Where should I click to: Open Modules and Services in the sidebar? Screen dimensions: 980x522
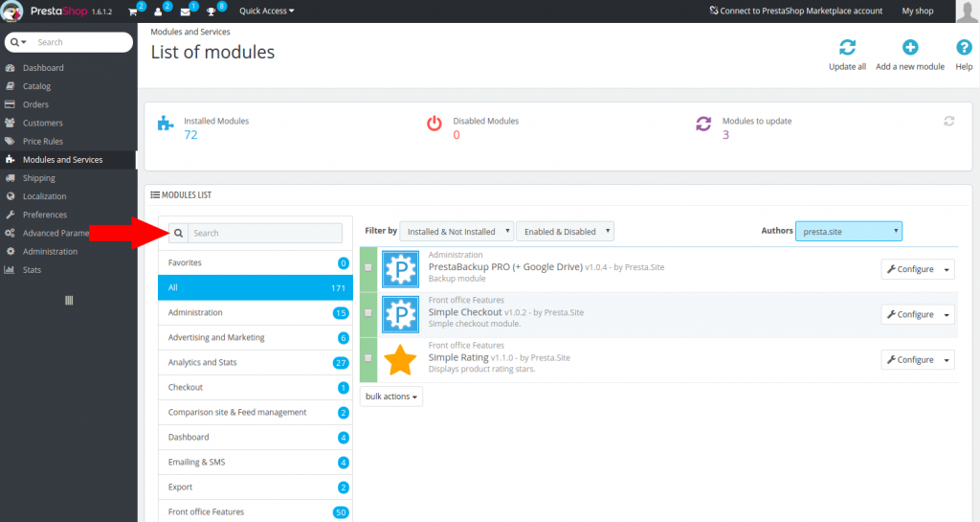pos(69,159)
